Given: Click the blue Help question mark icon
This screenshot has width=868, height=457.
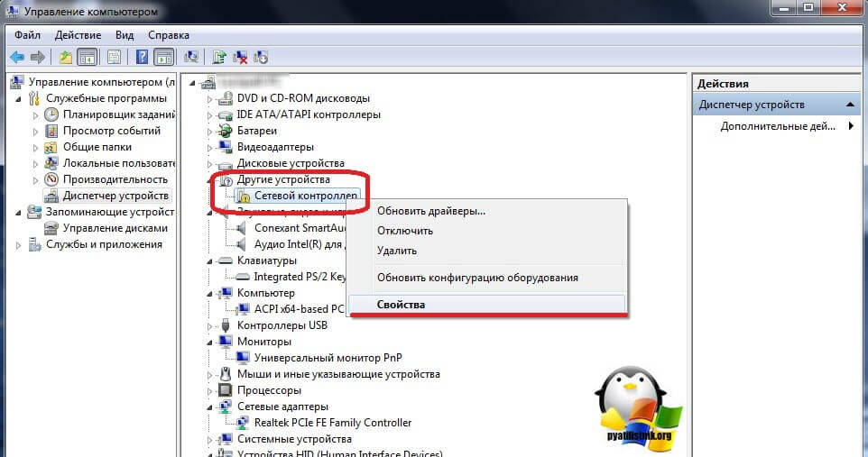Looking at the screenshot, I should pyautogui.click(x=142, y=57).
